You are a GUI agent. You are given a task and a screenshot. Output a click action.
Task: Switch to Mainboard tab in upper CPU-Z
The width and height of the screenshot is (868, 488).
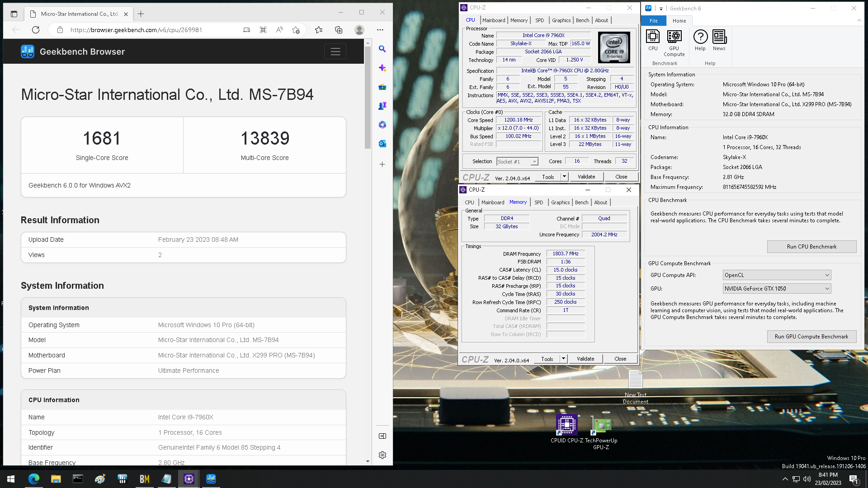tap(494, 20)
